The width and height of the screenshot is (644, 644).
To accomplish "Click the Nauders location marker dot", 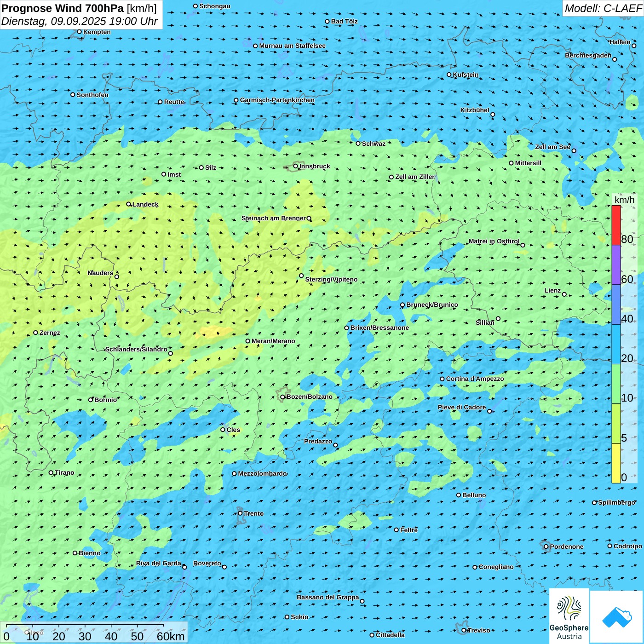I will coord(117,276).
